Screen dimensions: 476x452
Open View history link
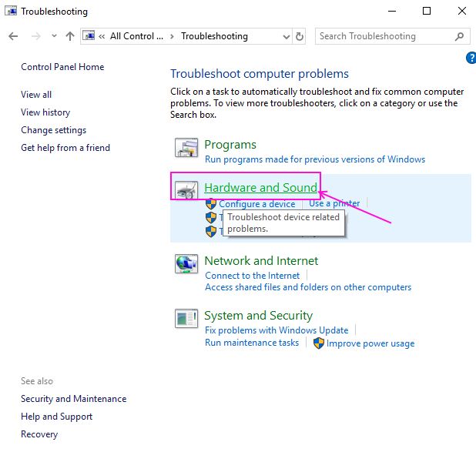(45, 112)
